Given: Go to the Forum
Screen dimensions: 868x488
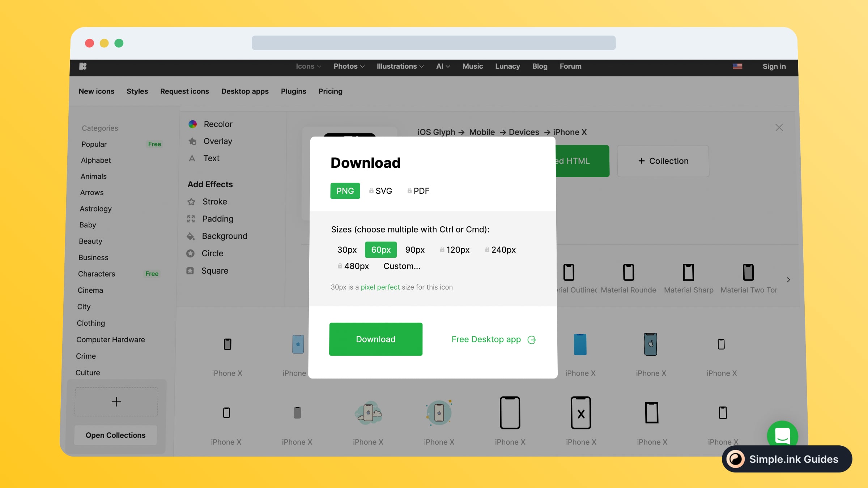Looking at the screenshot, I should pos(570,66).
